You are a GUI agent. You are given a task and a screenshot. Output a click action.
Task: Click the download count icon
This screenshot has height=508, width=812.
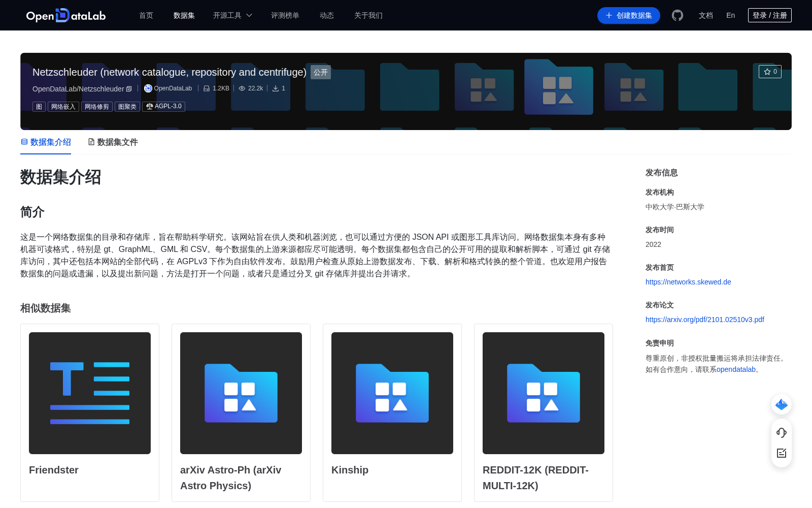pos(276,88)
